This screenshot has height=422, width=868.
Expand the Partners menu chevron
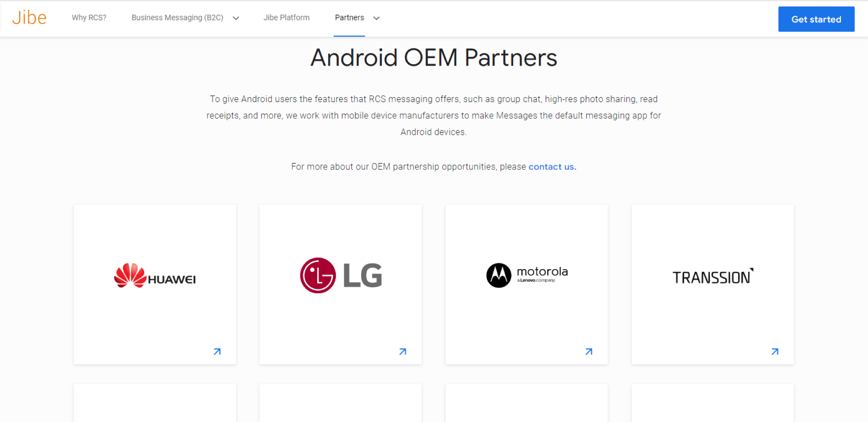(x=377, y=18)
